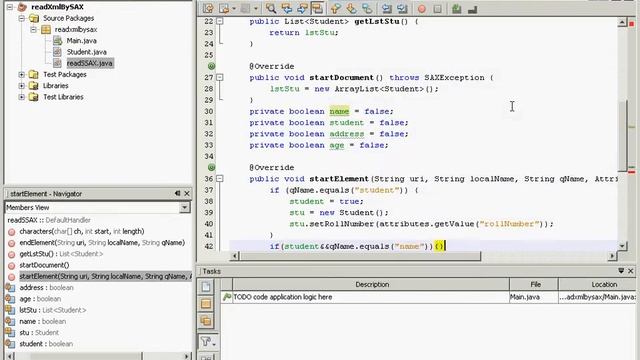Show tasks for all opened projects icon
640x360 pixels.
[206, 321]
